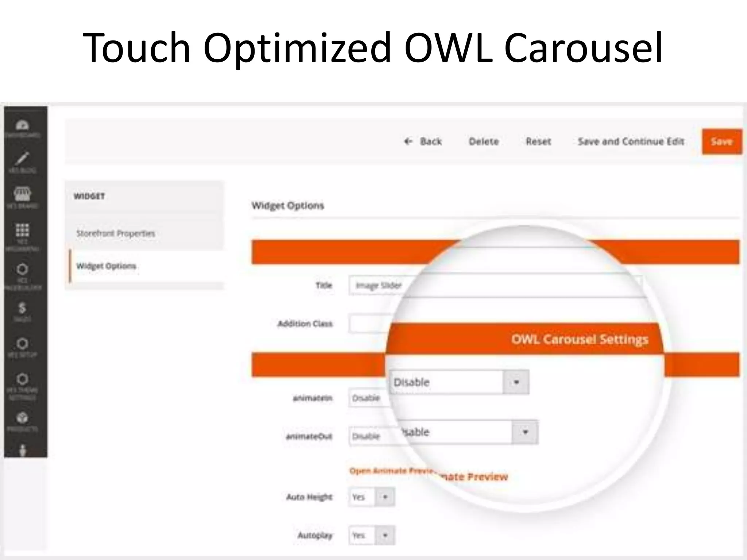Open the Autoplay Yes dropdown
747x560 pixels.
tap(372, 535)
